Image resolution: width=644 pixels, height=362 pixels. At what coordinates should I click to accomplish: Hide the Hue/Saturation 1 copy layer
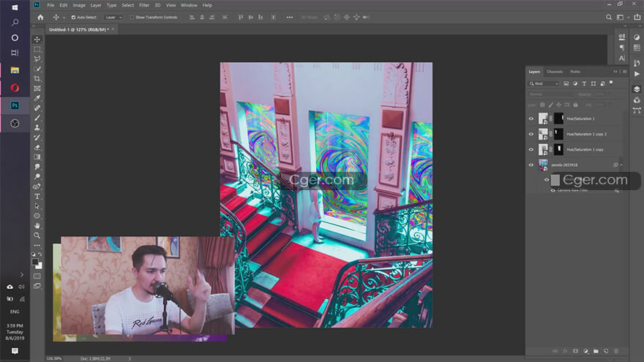(531, 149)
